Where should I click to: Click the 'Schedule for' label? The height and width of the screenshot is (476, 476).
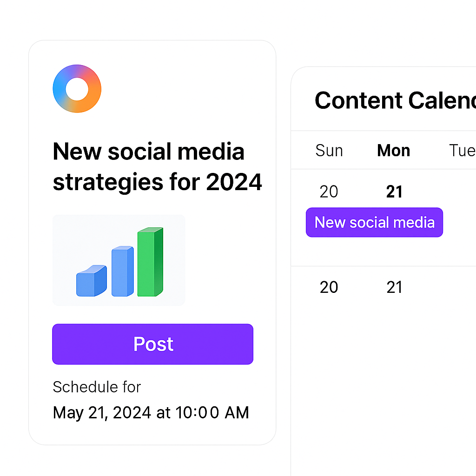click(97, 387)
